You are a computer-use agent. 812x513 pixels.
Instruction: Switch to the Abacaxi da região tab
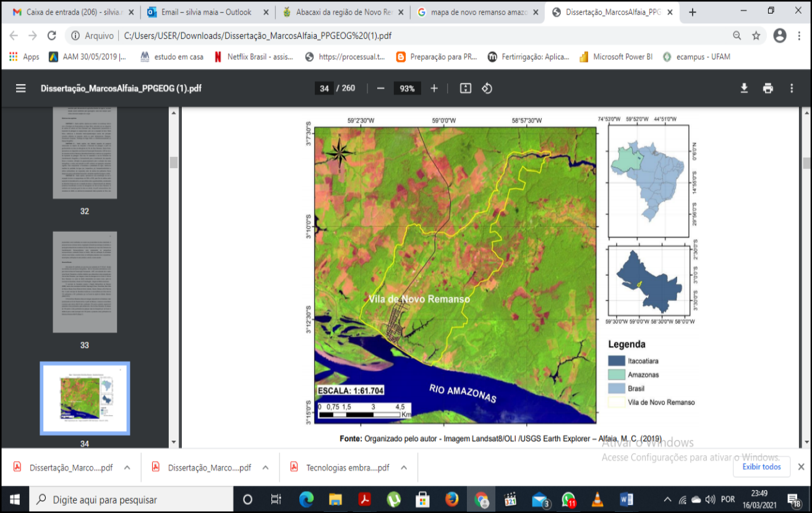tap(344, 12)
